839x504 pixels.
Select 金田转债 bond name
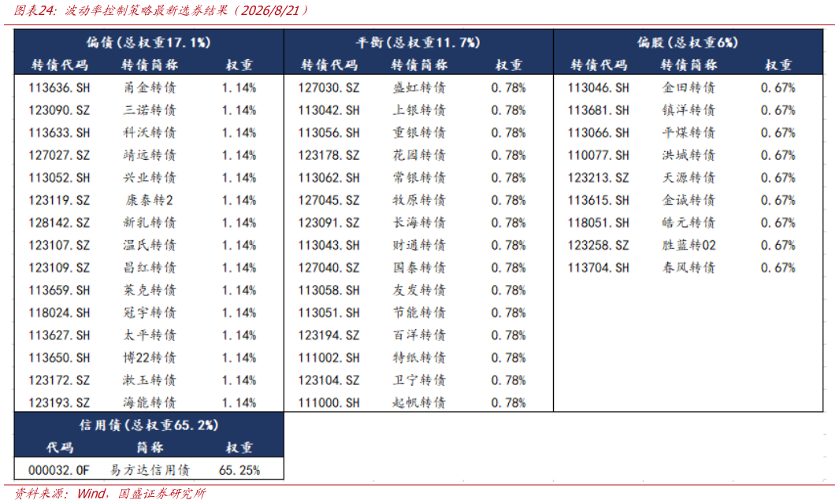(x=689, y=87)
